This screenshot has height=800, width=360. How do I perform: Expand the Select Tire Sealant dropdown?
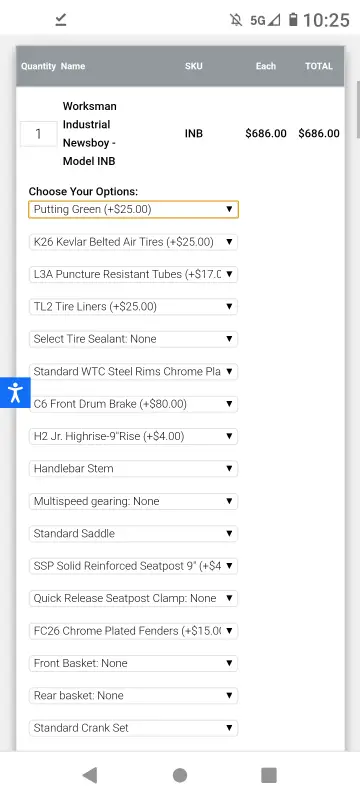click(134, 339)
